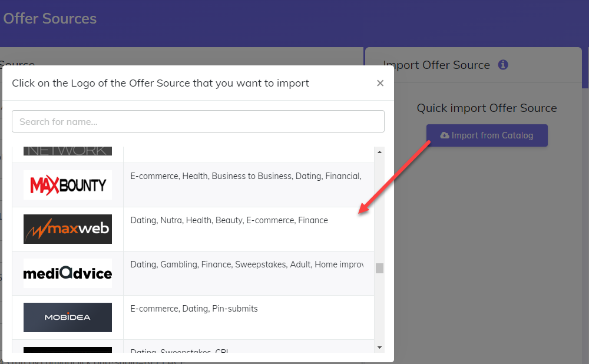Click 'Dating, Gambling, Finance, Sweepstakes' category text
Screen dimensions: 589x364
pyautogui.click(x=247, y=264)
